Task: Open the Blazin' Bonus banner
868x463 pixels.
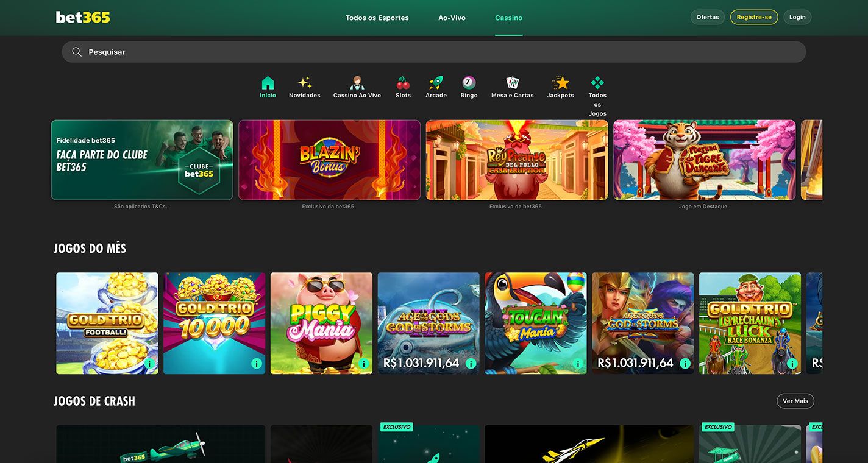Action: click(x=329, y=160)
